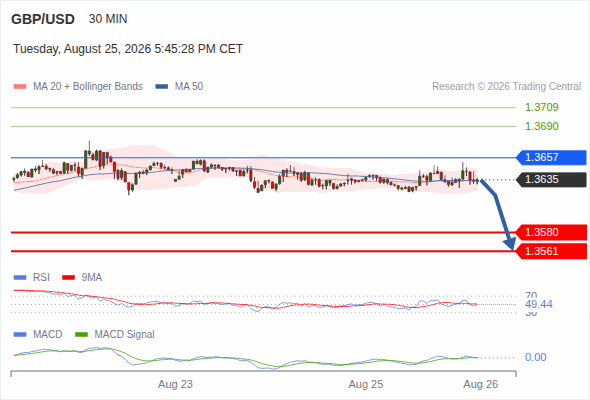Toggle the 9MA legend label

(92, 278)
